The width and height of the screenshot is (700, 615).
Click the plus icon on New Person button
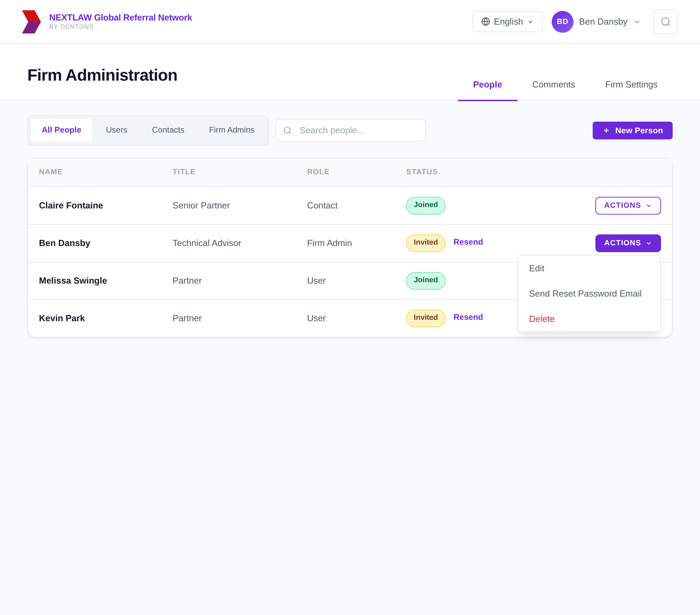tap(606, 131)
